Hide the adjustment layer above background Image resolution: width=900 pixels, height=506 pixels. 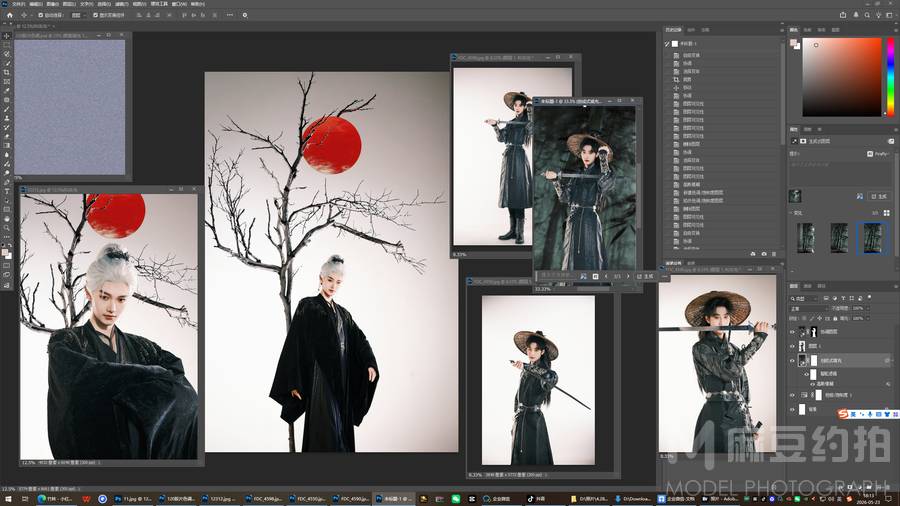pyautogui.click(x=792, y=395)
